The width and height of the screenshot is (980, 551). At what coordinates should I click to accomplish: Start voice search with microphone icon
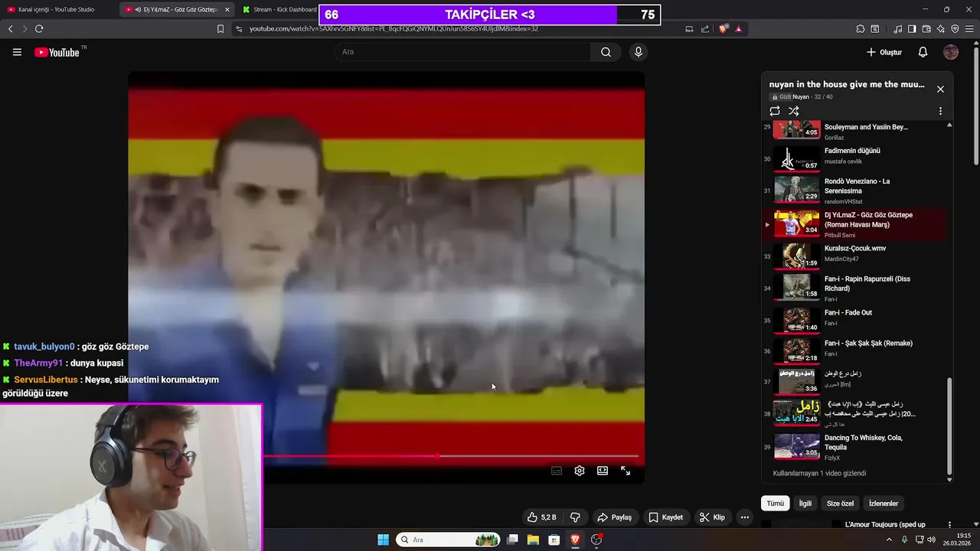click(638, 52)
